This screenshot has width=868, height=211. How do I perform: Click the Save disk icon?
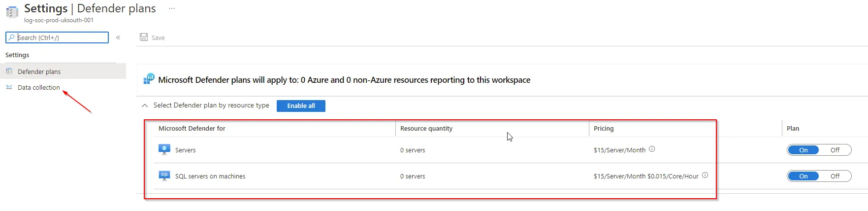point(144,37)
